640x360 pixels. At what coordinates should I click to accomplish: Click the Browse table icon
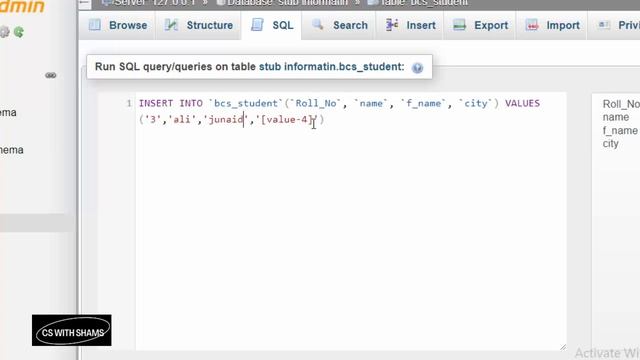95,25
